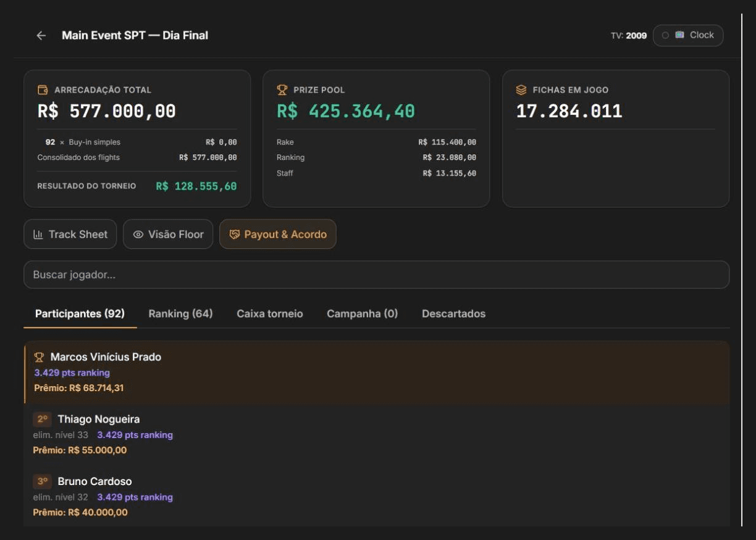Click the trophy icon beside Prize Pool
756x540 pixels.
coord(282,90)
